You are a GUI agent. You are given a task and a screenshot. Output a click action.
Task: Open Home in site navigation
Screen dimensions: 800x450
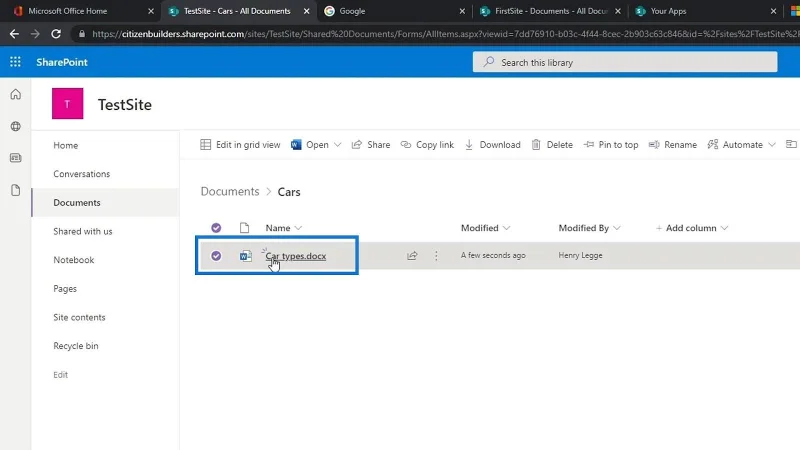66,145
